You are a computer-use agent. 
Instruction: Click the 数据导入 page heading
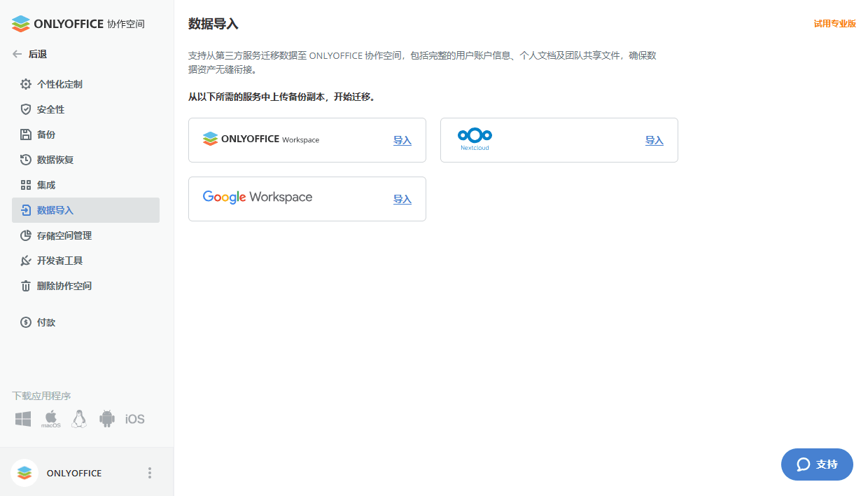click(x=213, y=24)
